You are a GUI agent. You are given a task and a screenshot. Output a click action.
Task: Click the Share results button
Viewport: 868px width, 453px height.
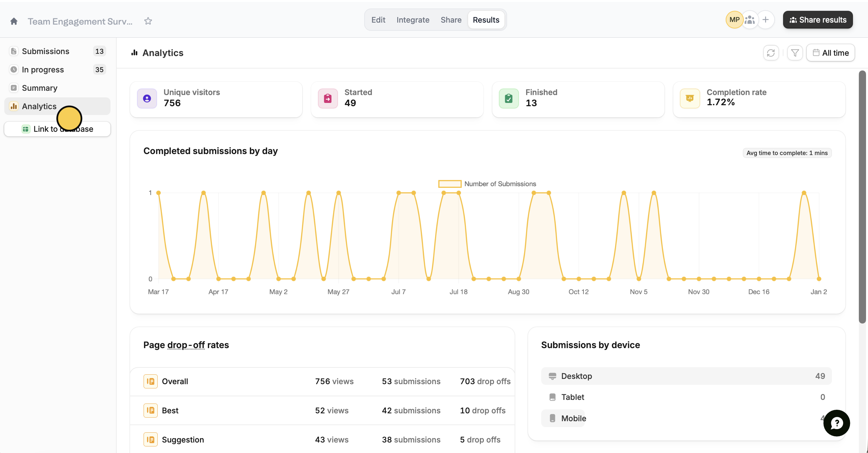(818, 20)
